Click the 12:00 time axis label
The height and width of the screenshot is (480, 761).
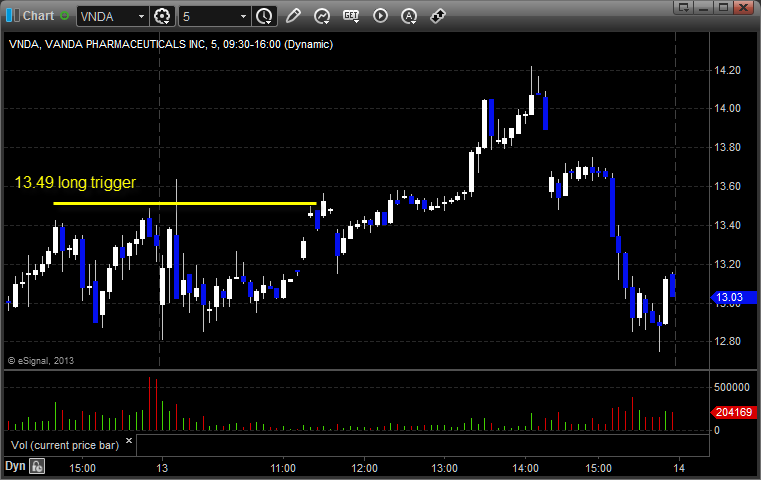[364, 468]
